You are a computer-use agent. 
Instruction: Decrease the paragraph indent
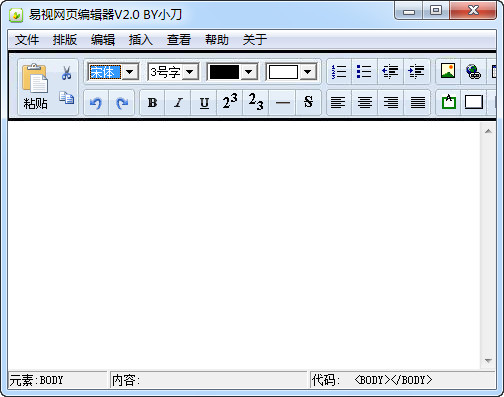click(x=390, y=71)
